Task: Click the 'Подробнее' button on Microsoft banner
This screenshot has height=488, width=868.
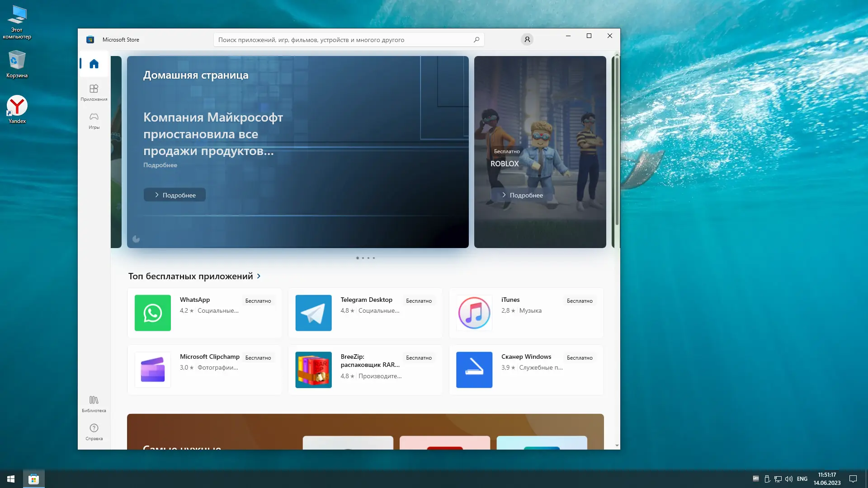Action: [175, 195]
